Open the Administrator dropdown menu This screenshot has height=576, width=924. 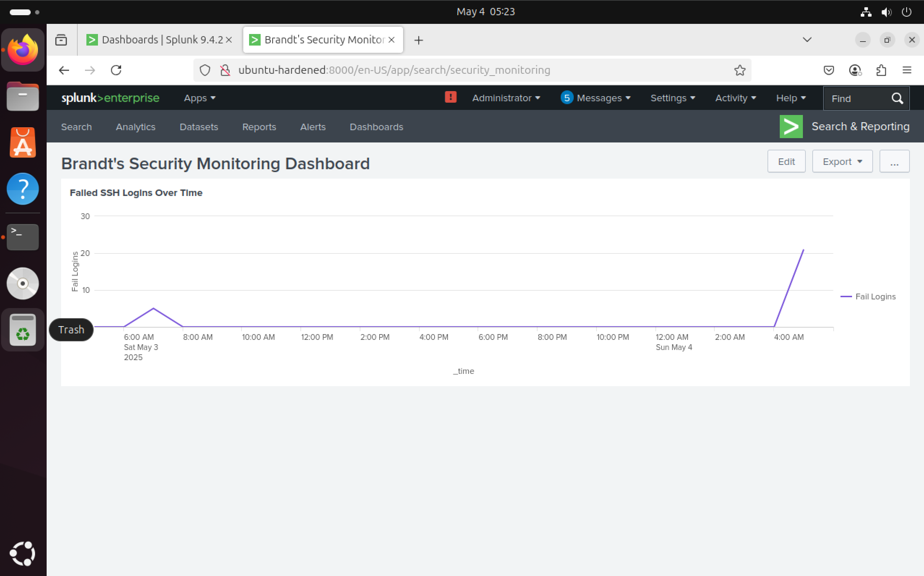click(x=506, y=98)
